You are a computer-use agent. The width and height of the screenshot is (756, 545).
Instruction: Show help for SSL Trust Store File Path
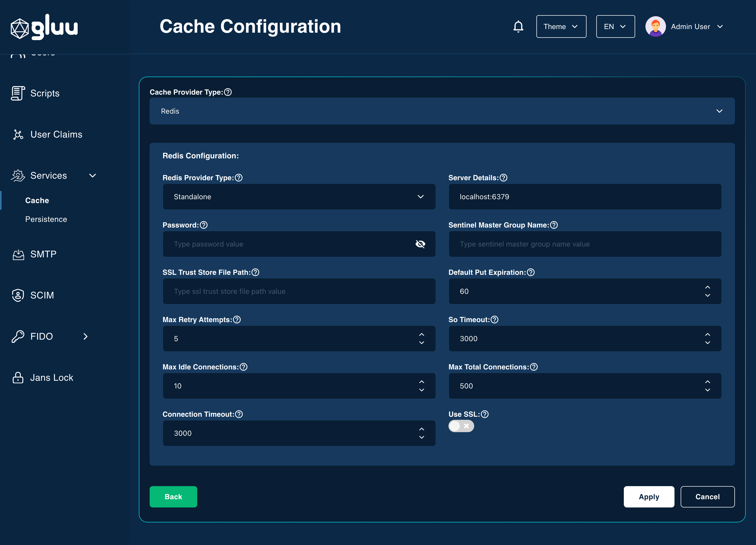pyautogui.click(x=255, y=272)
